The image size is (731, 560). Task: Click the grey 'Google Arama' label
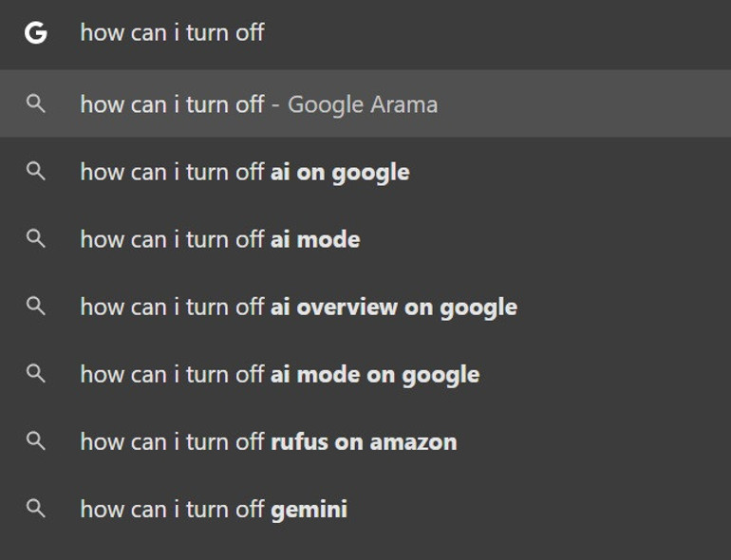click(363, 104)
